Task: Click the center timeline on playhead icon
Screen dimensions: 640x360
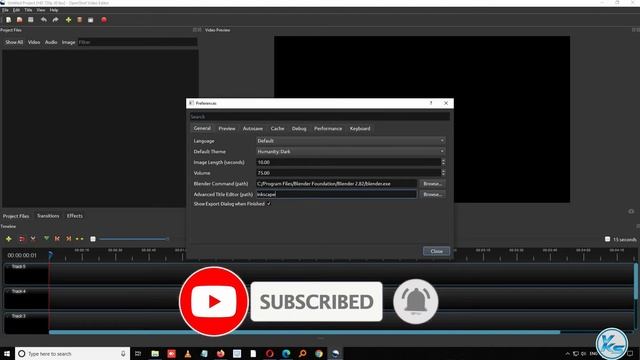Action: (x=80, y=239)
